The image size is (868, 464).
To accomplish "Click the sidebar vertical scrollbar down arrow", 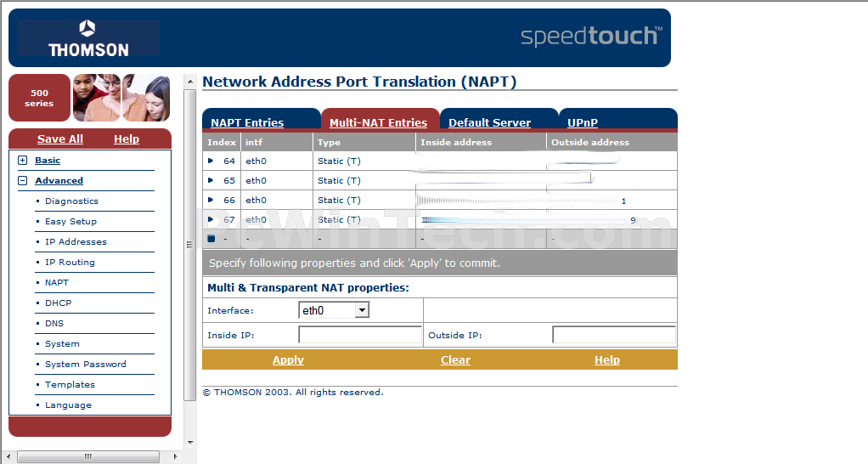I will pos(190,443).
